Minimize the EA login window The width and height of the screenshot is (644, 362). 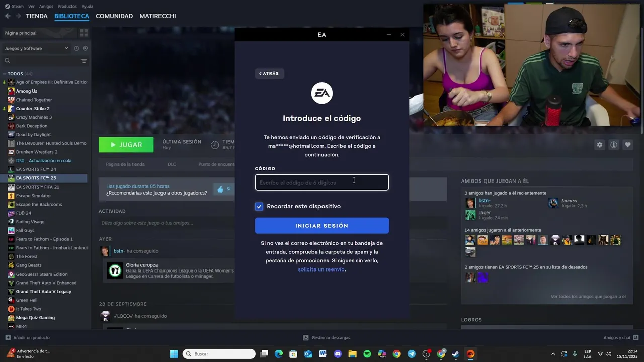coord(389,35)
